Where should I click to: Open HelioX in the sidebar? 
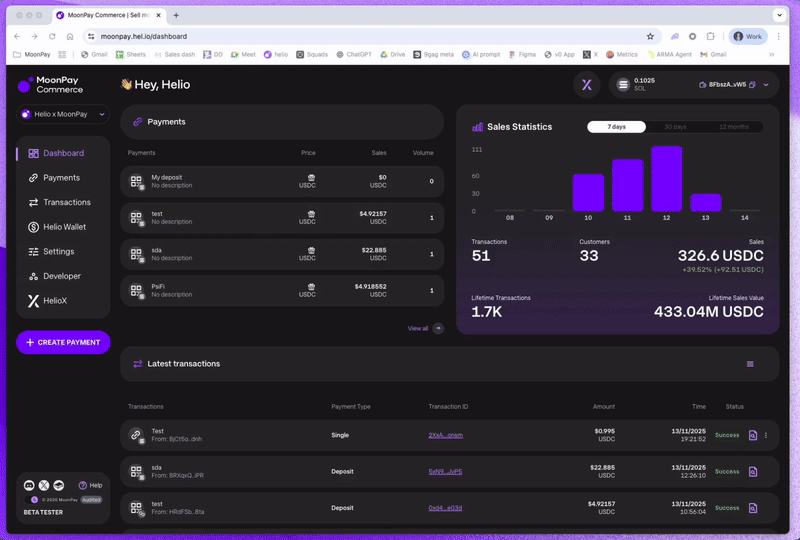pyautogui.click(x=47, y=301)
